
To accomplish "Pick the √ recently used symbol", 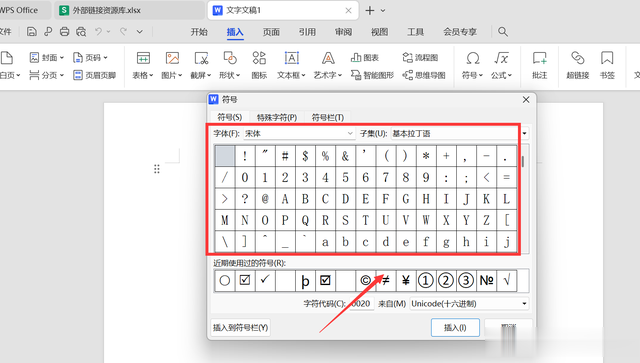I will [507, 281].
